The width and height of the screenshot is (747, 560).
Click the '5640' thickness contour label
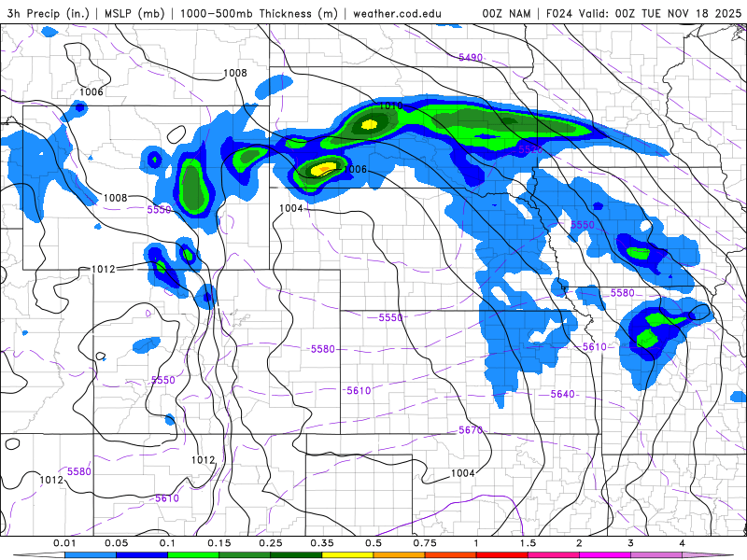[563, 394]
